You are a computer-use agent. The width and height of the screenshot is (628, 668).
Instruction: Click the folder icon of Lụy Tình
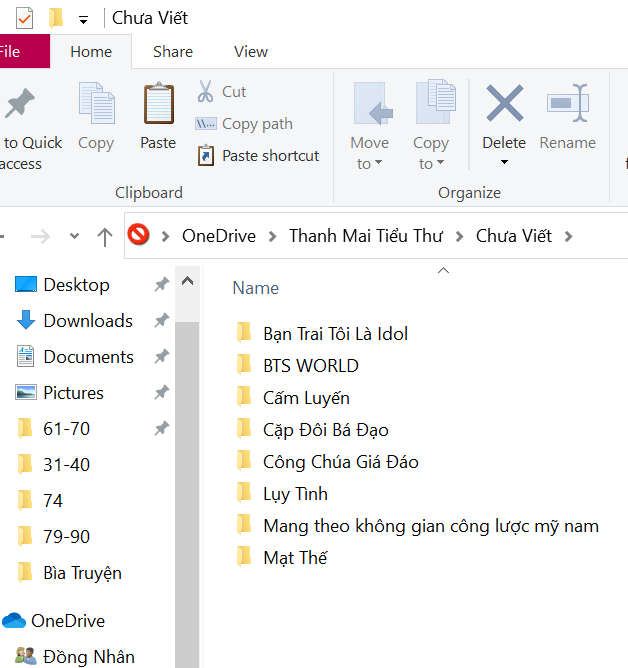click(x=244, y=493)
